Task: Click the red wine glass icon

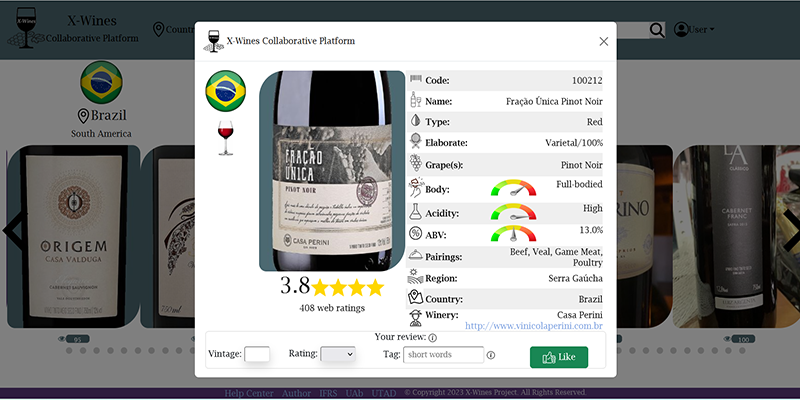Action: [226, 138]
